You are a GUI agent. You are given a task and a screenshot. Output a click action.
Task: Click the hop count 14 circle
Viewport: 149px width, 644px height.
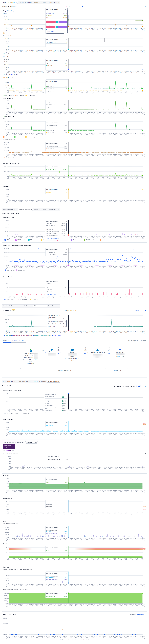(x=85, y=348)
